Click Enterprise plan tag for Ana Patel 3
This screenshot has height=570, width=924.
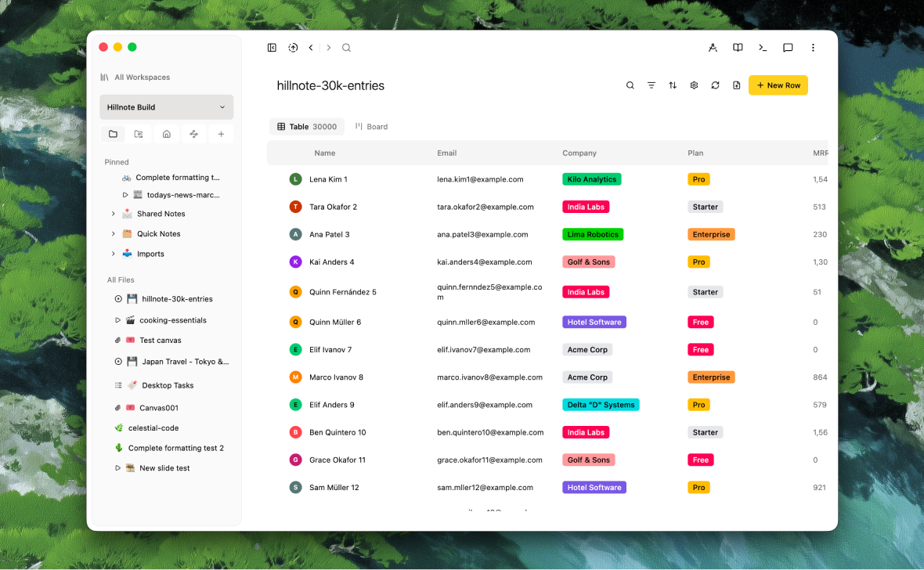point(711,235)
